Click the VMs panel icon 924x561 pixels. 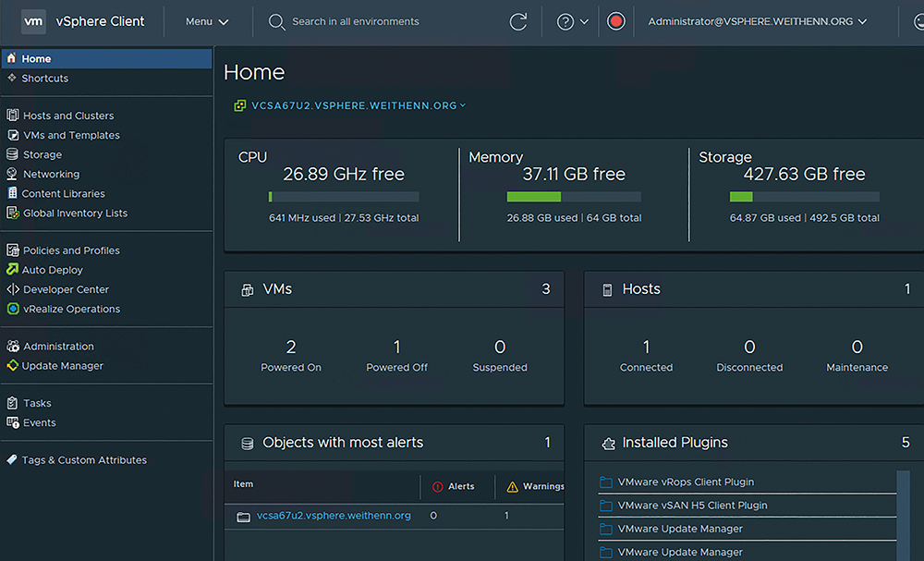[x=248, y=289]
